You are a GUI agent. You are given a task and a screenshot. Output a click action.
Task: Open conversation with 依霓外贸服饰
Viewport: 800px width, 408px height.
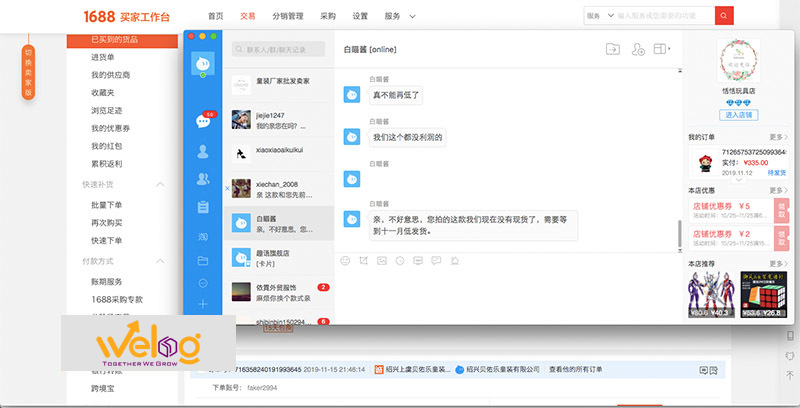pyautogui.click(x=279, y=292)
